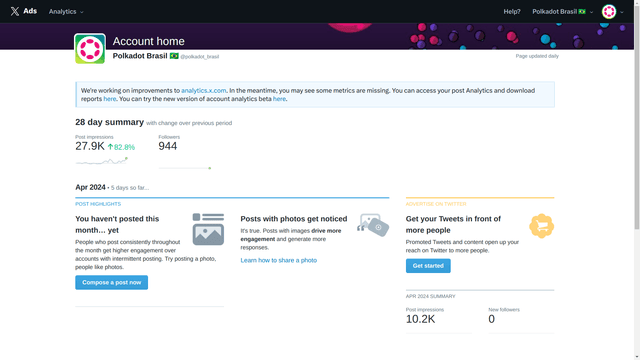Click the Apr 2024 month heading
The image size is (640, 360).
(90, 187)
